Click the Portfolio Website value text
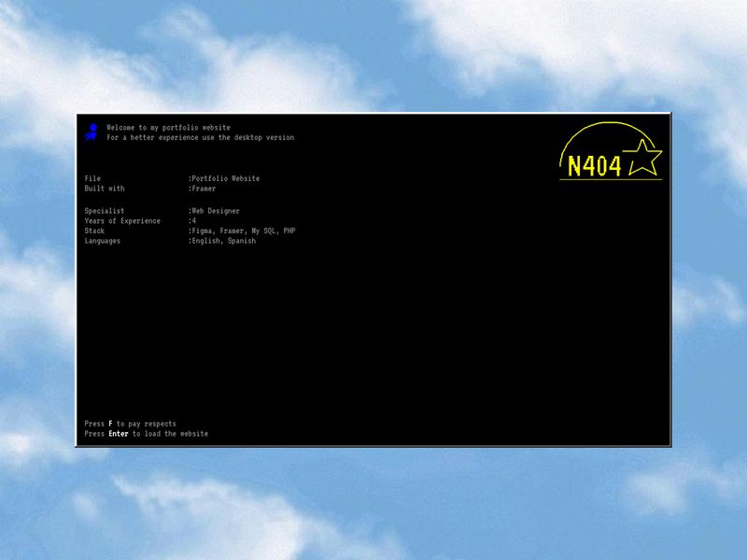The width and height of the screenshot is (747, 560). point(223,178)
